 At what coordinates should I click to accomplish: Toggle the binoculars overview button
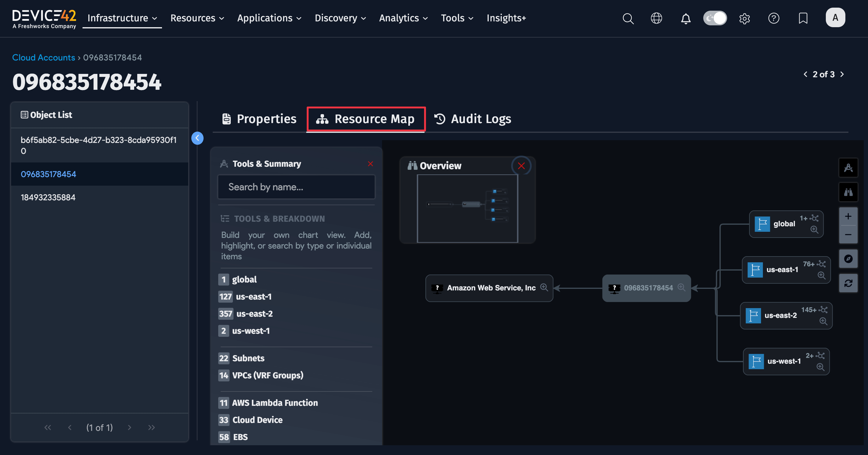(x=848, y=192)
